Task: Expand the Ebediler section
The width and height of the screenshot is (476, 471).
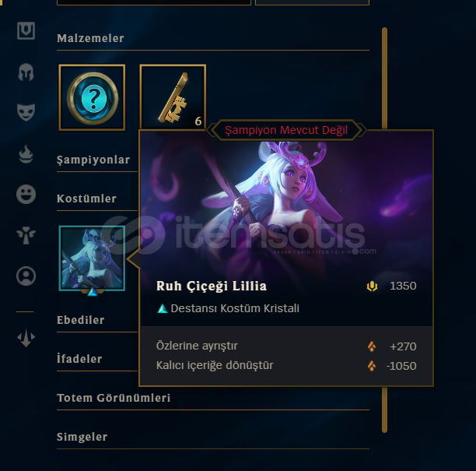Action: click(x=81, y=320)
